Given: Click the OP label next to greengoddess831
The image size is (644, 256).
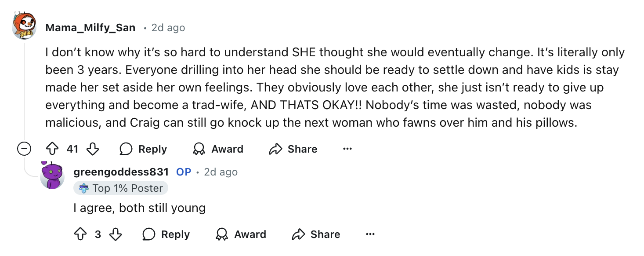Looking at the screenshot, I should [184, 172].
